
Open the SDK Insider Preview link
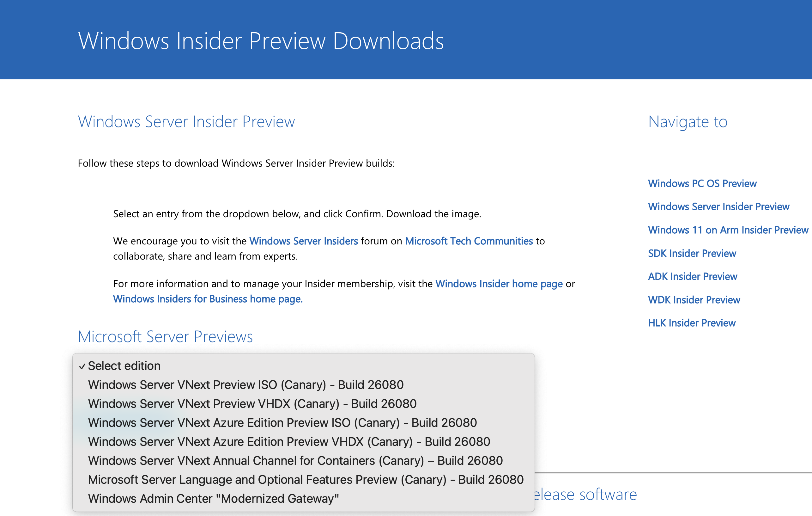tap(692, 253)
